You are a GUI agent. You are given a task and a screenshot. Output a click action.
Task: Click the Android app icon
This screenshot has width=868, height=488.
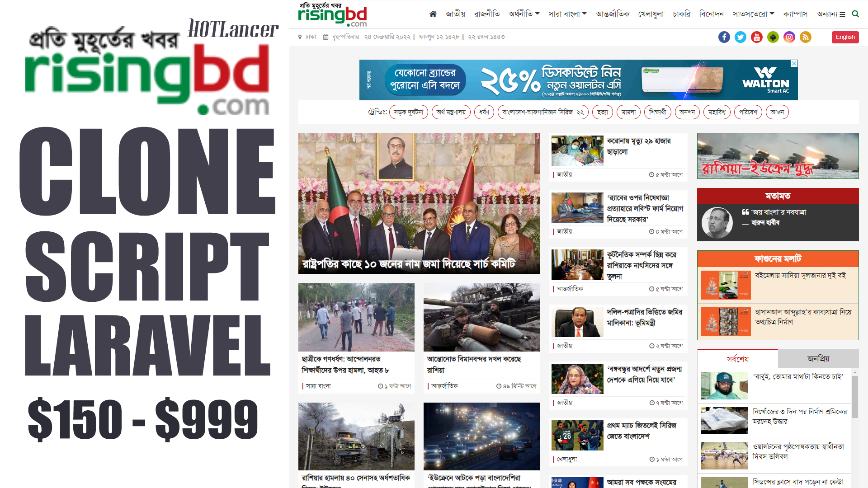(x=773, y=37)
